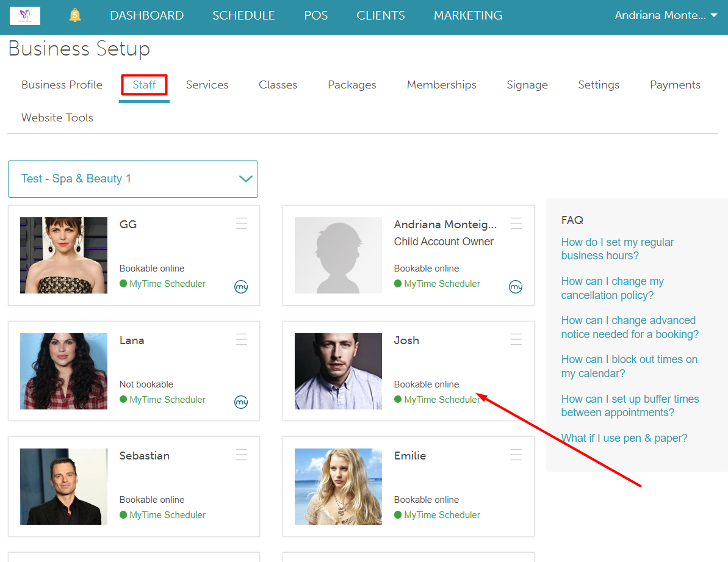
Task: Click the MyTime badge icon on GG's card
Action: tap(241, 287)
